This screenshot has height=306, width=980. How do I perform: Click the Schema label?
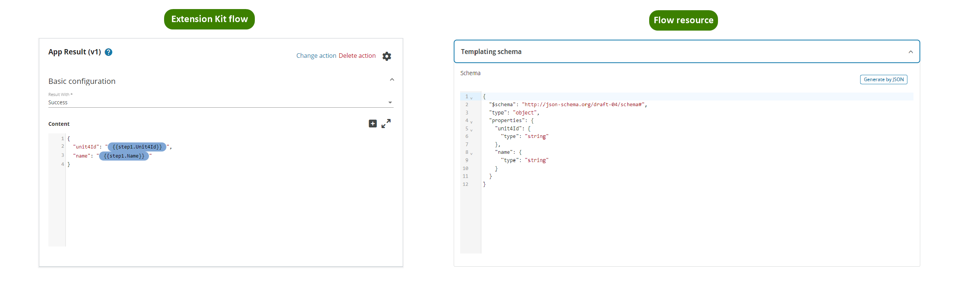click(x=470, y=73)
